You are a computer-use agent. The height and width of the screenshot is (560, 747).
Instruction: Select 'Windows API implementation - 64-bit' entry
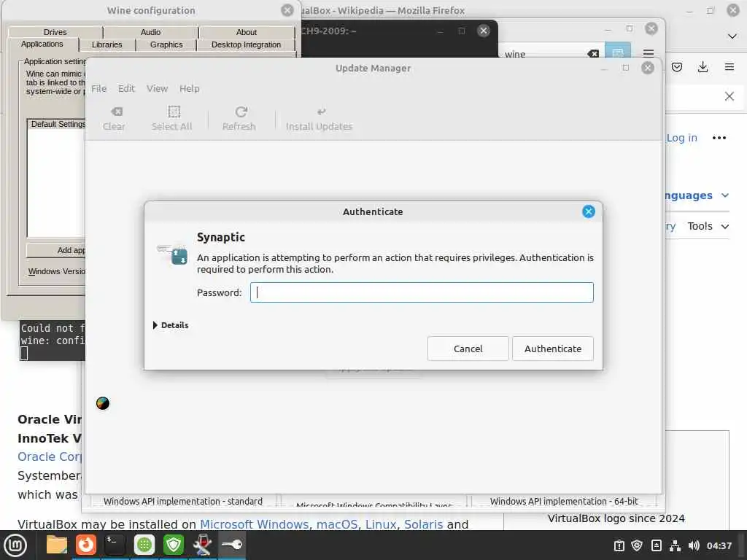tap(564, 502)
